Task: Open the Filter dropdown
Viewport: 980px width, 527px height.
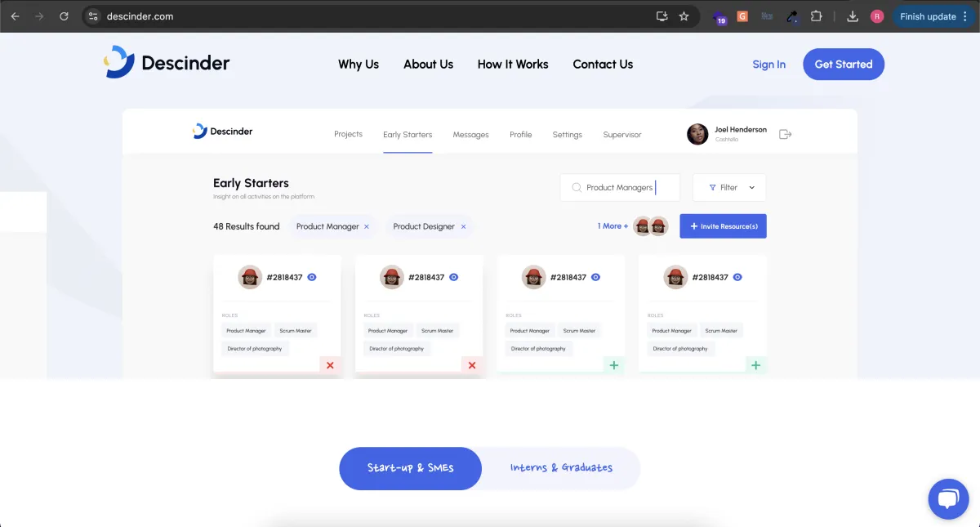Action: coord(729,187)
